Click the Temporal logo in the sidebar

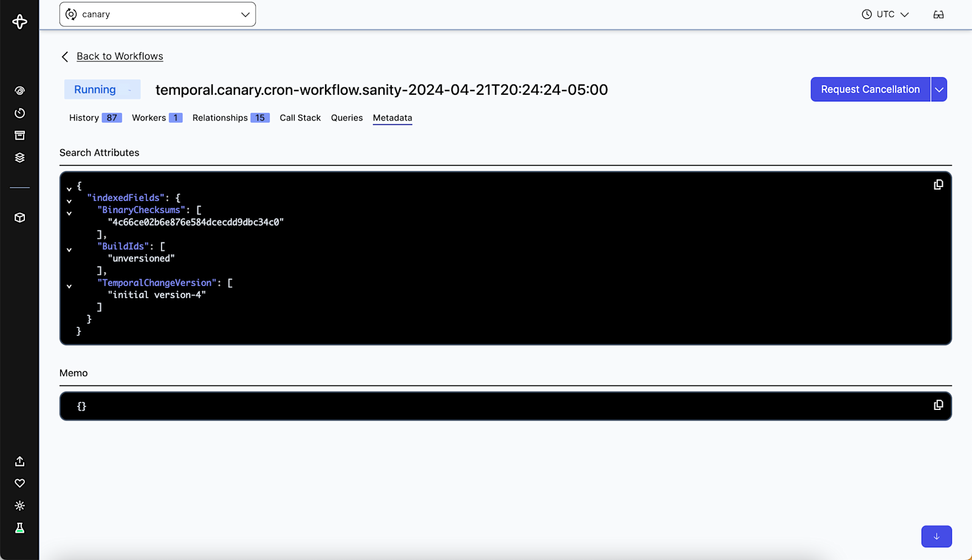[19, 22]
